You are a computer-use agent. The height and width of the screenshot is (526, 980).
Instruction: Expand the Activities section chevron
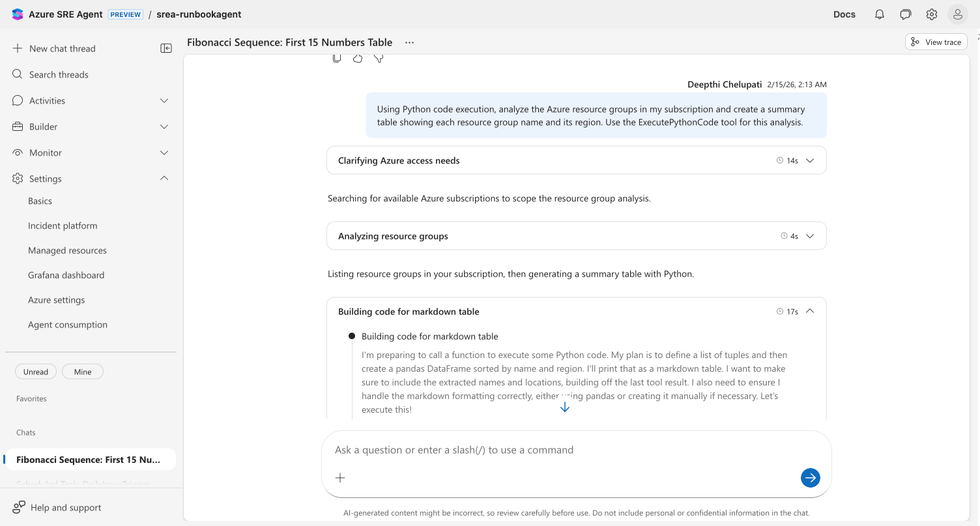164,100
